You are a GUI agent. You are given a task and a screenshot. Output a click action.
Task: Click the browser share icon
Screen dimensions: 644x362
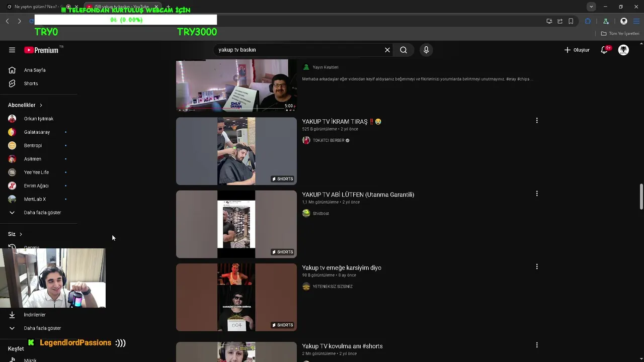pyautogui.click(x=560, y=21)
